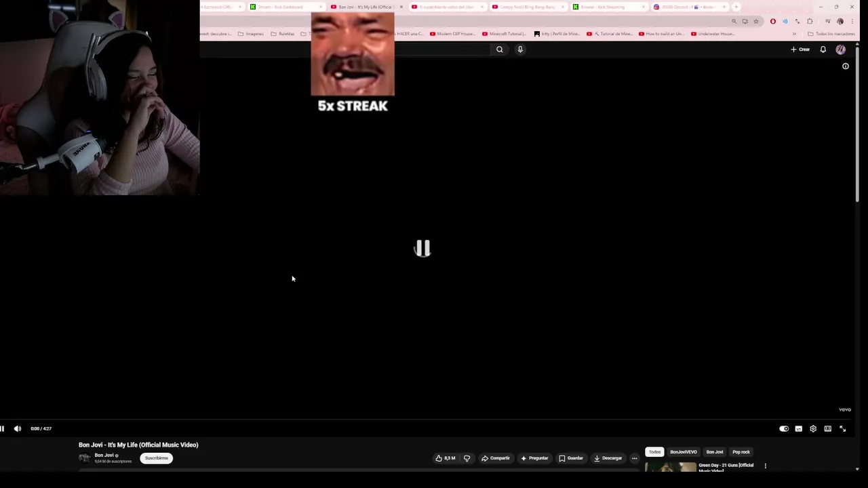Toggle autoplay switch in player
Screen dimensions: 868x488
click(x=784, y=428)
